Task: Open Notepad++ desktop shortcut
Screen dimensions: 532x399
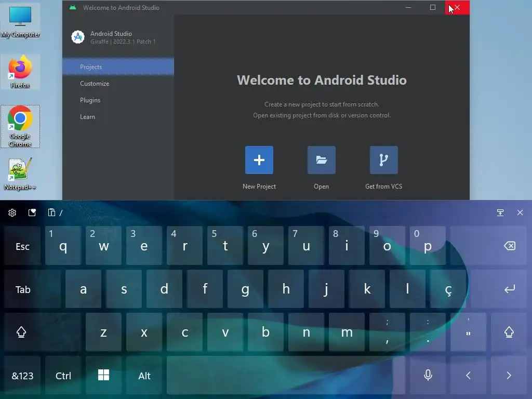Action: tap(20, 174)
